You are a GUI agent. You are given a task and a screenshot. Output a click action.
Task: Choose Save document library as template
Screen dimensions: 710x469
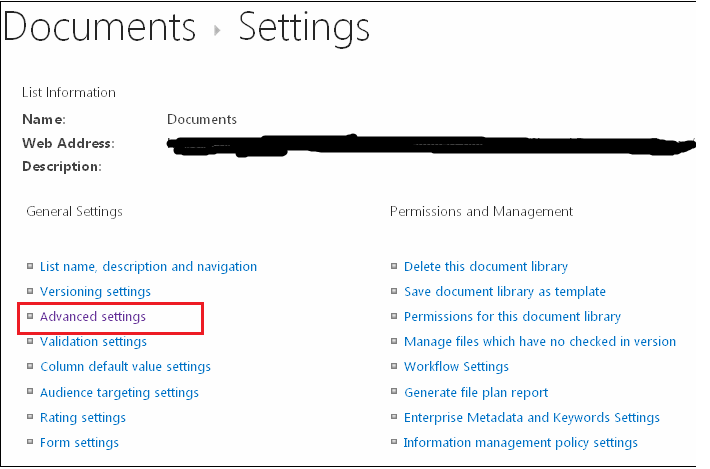pos(505,292)
